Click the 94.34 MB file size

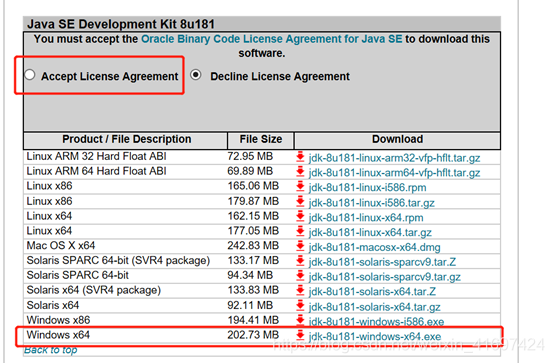coord(250,275)
